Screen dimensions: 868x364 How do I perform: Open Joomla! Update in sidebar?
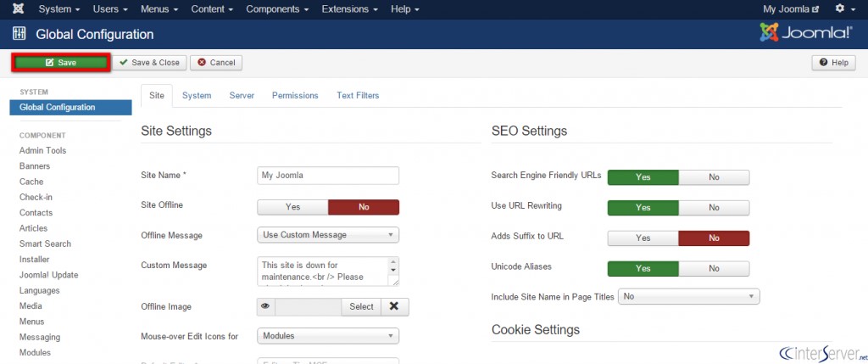coord(48,275)
